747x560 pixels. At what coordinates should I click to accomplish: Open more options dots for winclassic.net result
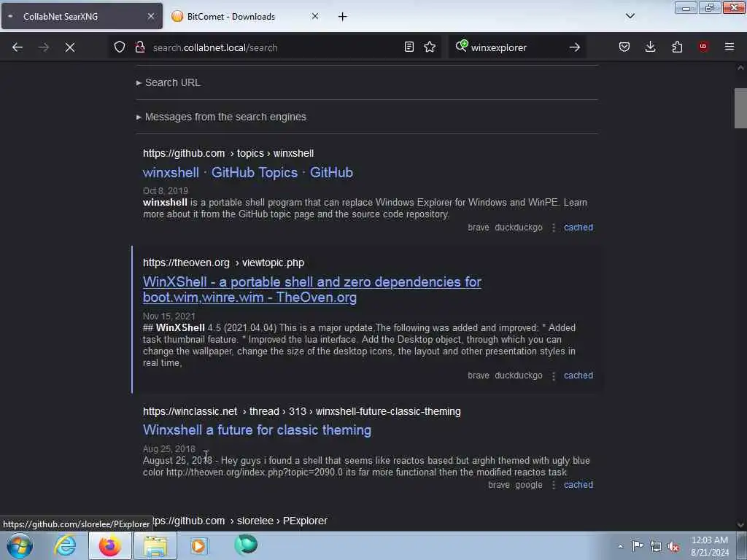(x=553, y=485)
